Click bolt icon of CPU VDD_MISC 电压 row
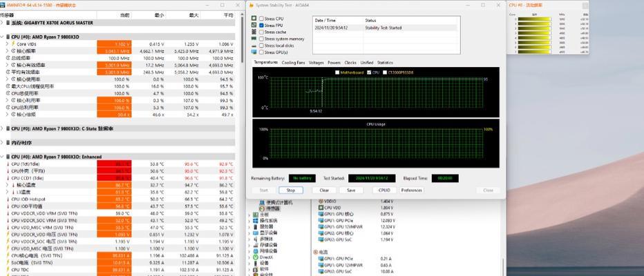 click(8, 248)
